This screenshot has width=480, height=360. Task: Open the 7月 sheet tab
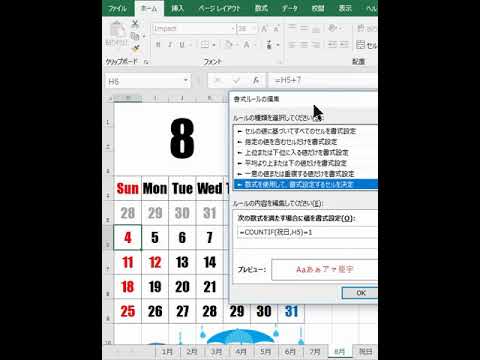315,352
